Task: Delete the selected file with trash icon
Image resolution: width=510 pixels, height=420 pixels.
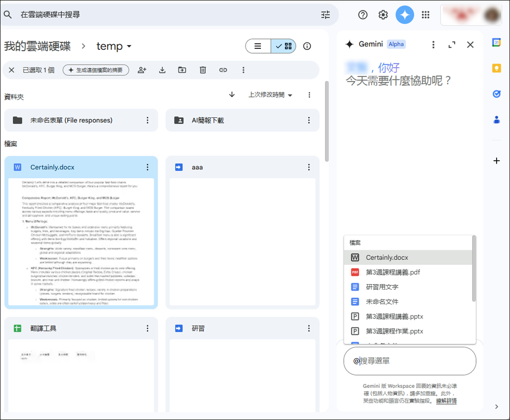Action: point(203,70)
